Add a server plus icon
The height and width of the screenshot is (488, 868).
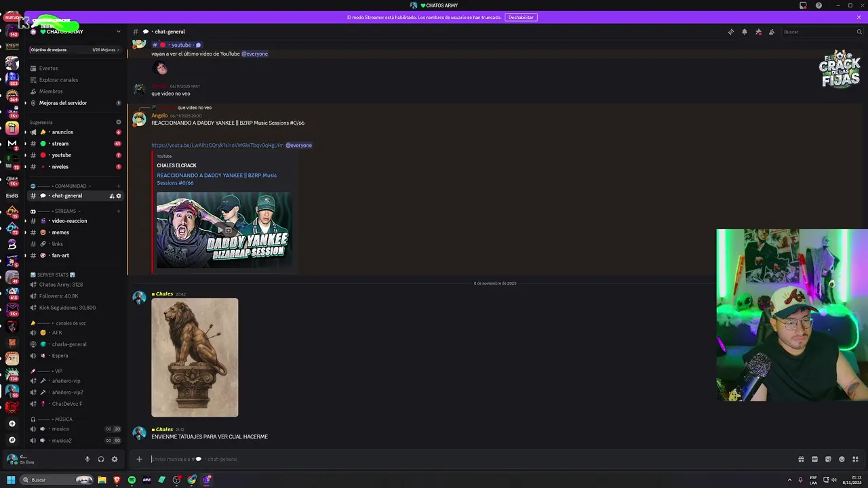pyautogui.click(x=12, y=424)
